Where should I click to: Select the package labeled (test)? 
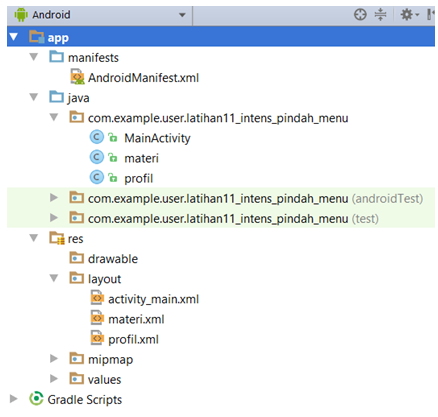pos(233,219)
